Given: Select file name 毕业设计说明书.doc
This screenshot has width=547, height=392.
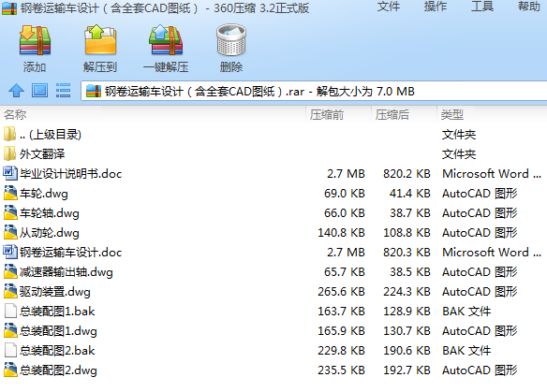Looking at the screenshot, I should coord(71,173).
